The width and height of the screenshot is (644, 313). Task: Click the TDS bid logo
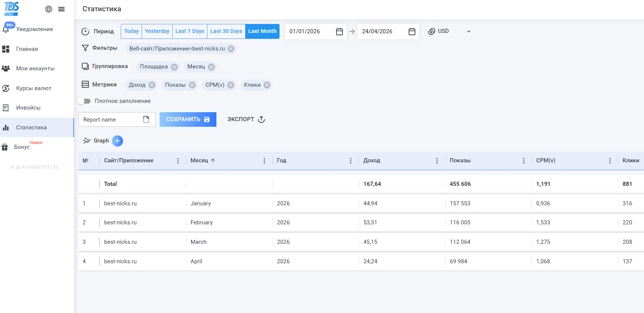coord(11,9)
